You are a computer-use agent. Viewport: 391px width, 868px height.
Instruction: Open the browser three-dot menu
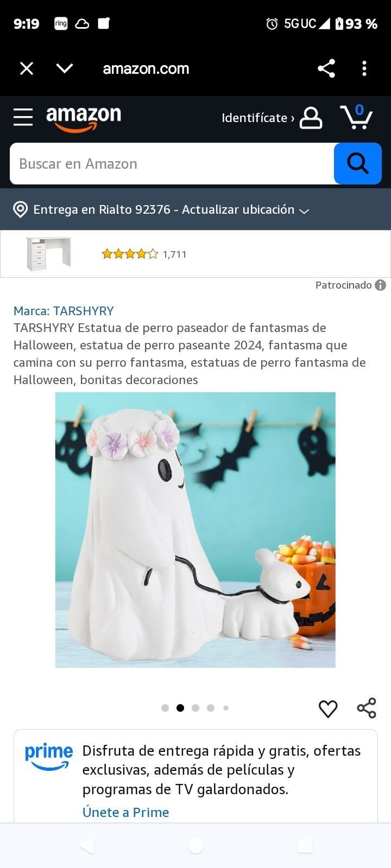click(x=364, y=68)
